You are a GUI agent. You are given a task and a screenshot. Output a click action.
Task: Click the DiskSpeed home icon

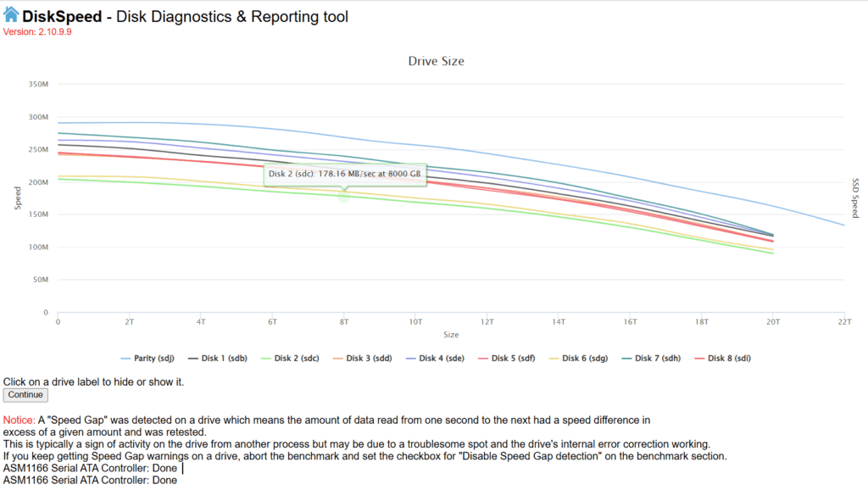point(11,14)
